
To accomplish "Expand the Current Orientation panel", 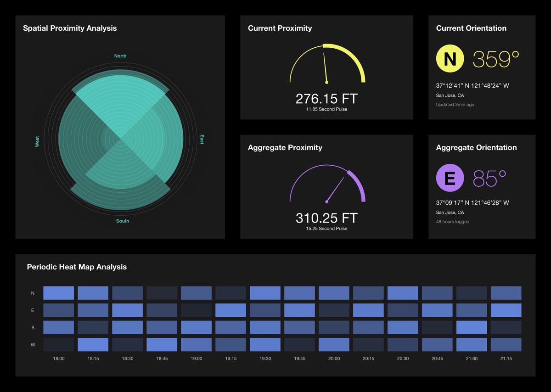I will (x=470, y=28).
